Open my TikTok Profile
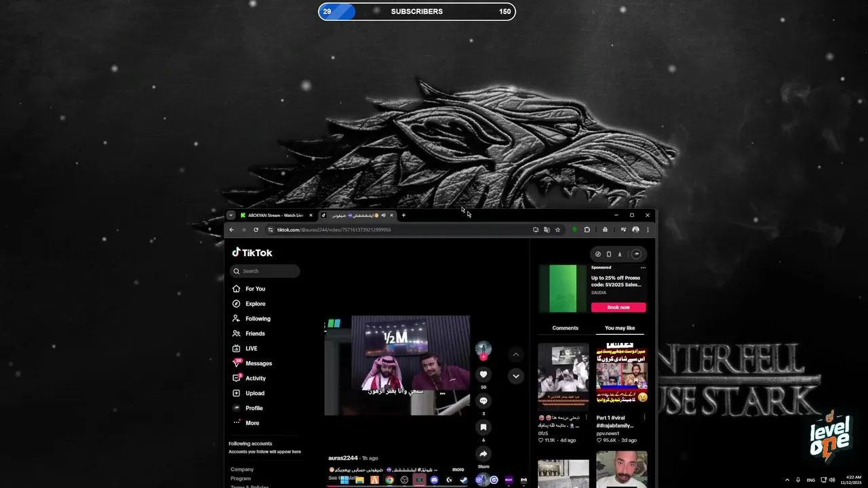 pos(248,408)
